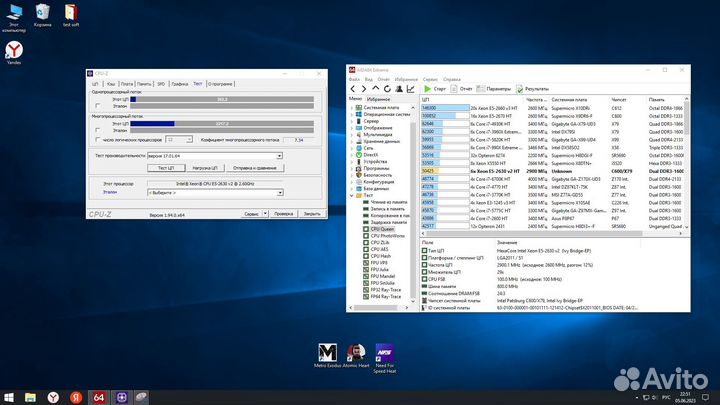This screenshot has width=720, height=405.
Task: Open Windows Start menu
Action: [9, 397]
